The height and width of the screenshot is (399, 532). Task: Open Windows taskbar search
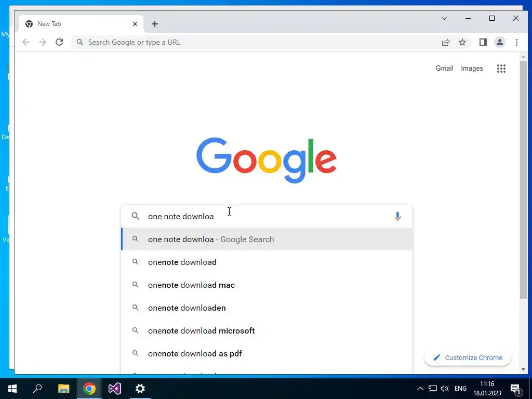[x=37, y=389]
